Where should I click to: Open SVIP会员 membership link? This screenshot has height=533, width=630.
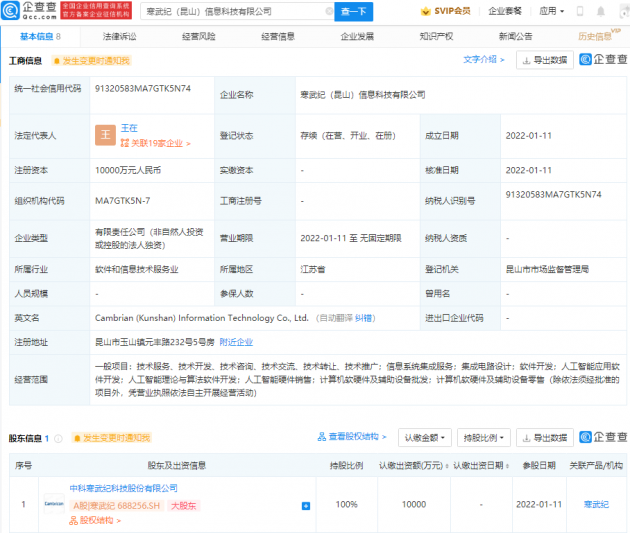coord(446,11)
